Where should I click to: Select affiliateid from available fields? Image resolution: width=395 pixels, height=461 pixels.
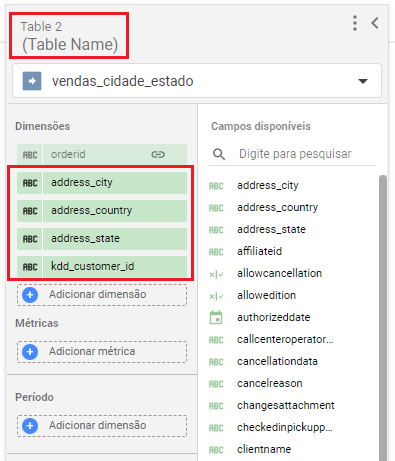[259, 251]
